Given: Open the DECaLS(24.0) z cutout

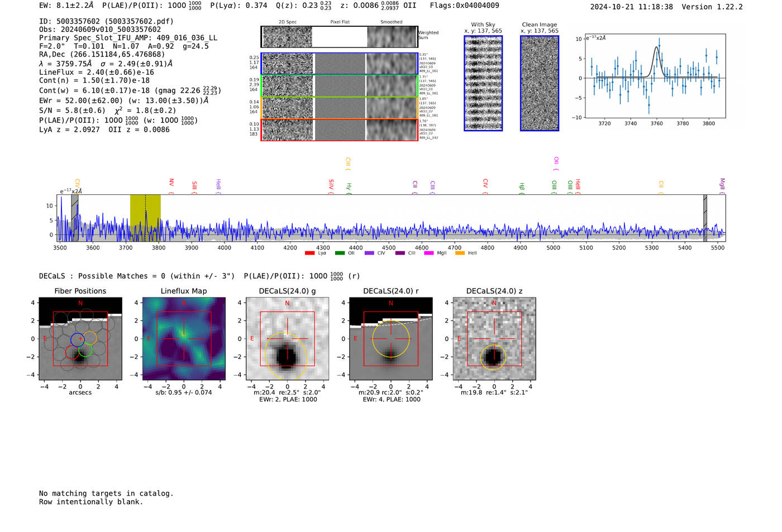Looking at the screenshot, I should [x=494, y=338].
